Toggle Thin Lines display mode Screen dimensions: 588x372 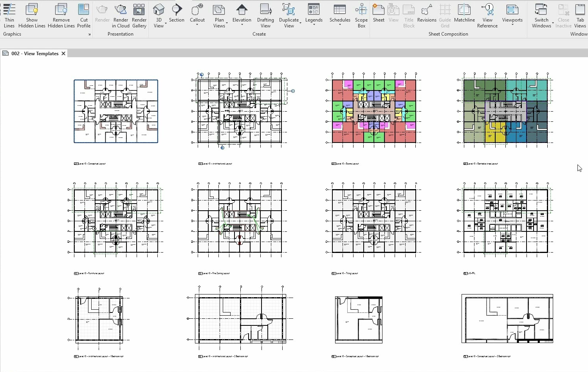9,16
